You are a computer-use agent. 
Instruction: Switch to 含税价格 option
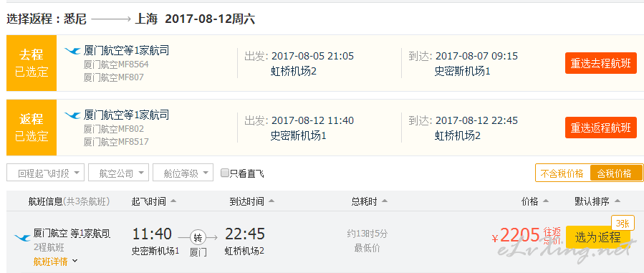click(x=615, y=173)
